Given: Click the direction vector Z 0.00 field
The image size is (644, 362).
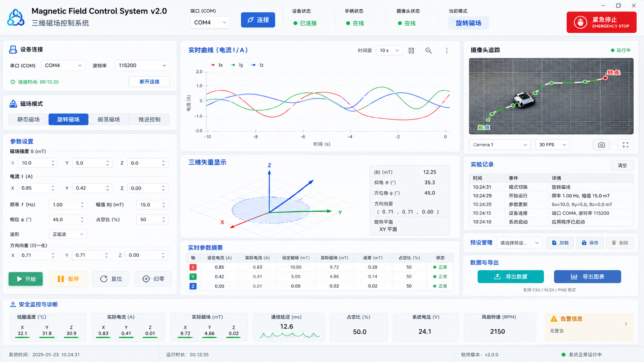Looking at the screenshot, I should [147, 255].
